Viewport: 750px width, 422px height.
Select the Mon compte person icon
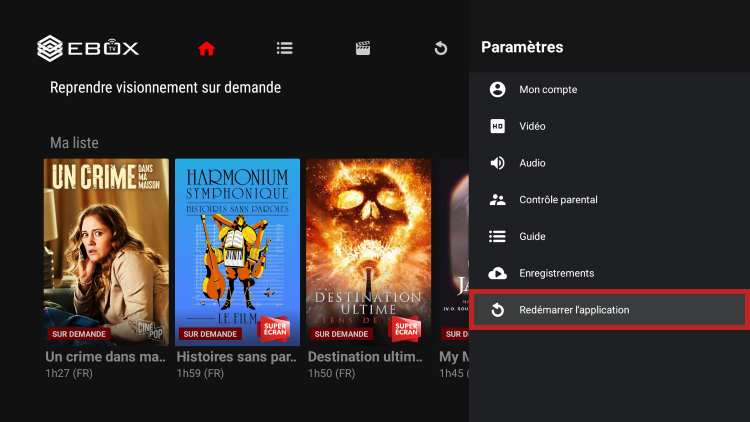pyautogui.click(x=497, y=90)
